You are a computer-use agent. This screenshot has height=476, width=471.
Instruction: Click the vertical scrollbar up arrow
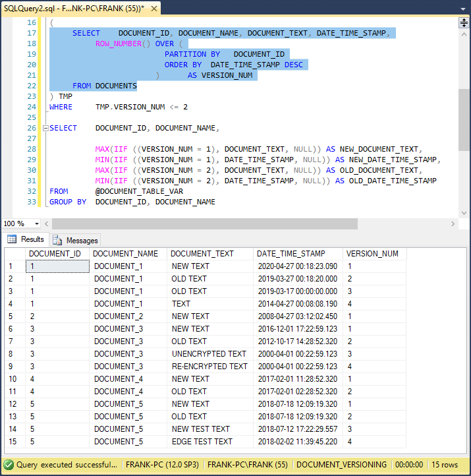464,34
